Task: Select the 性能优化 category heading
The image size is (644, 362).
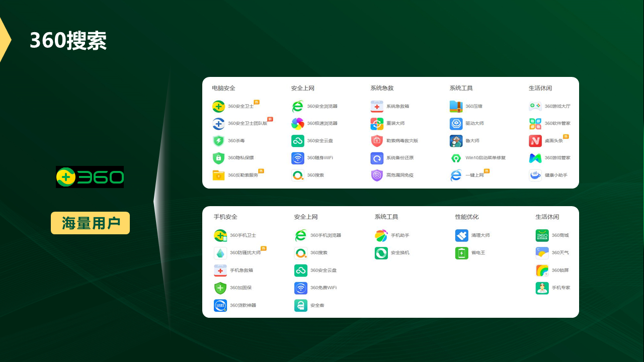Action: coord(467,217)
